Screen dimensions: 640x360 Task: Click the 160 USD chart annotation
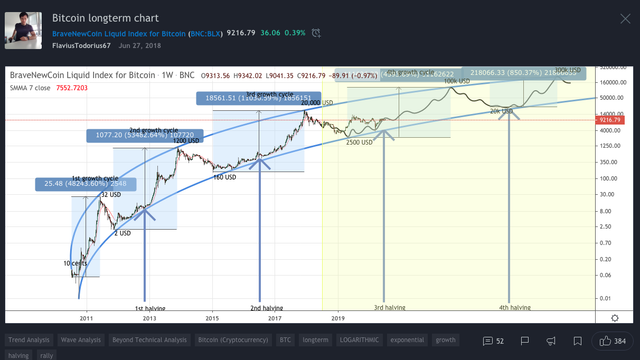click(x=224, y=178)
